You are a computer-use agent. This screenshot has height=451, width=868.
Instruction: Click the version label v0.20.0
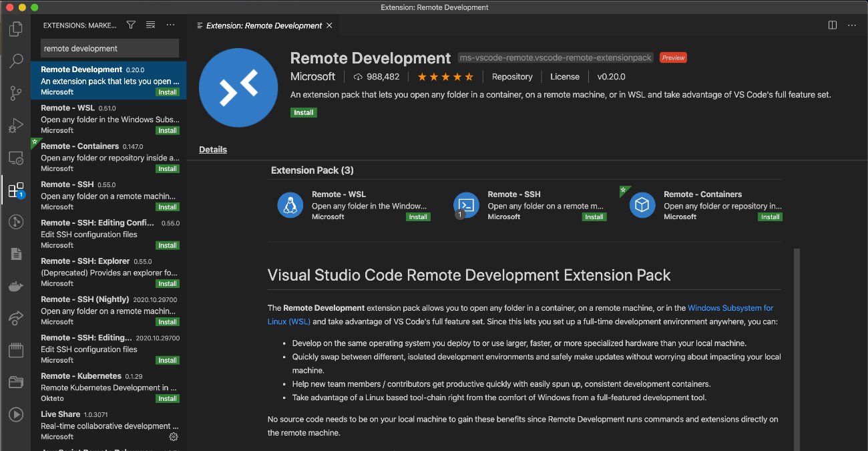pyautogui.click(x=612, y=77)
